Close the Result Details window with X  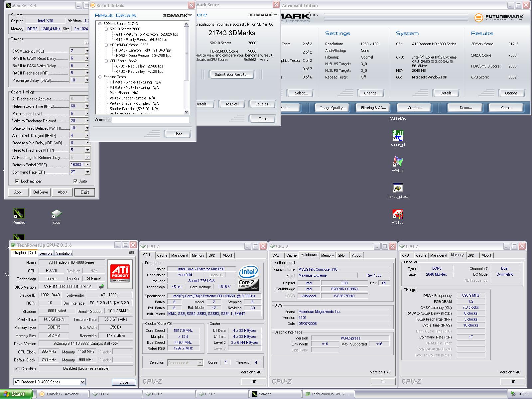click(191, 5)
